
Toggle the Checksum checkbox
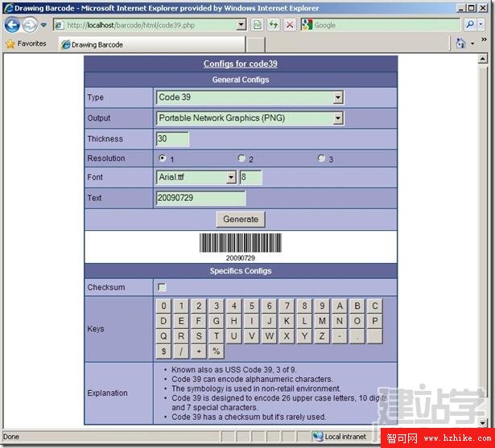tap(162, 287)
